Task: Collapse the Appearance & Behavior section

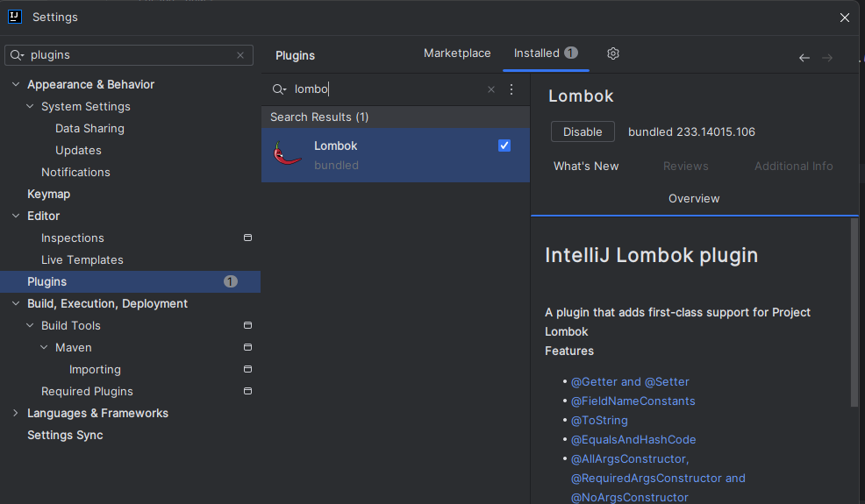Action: (x=16, y=84)
